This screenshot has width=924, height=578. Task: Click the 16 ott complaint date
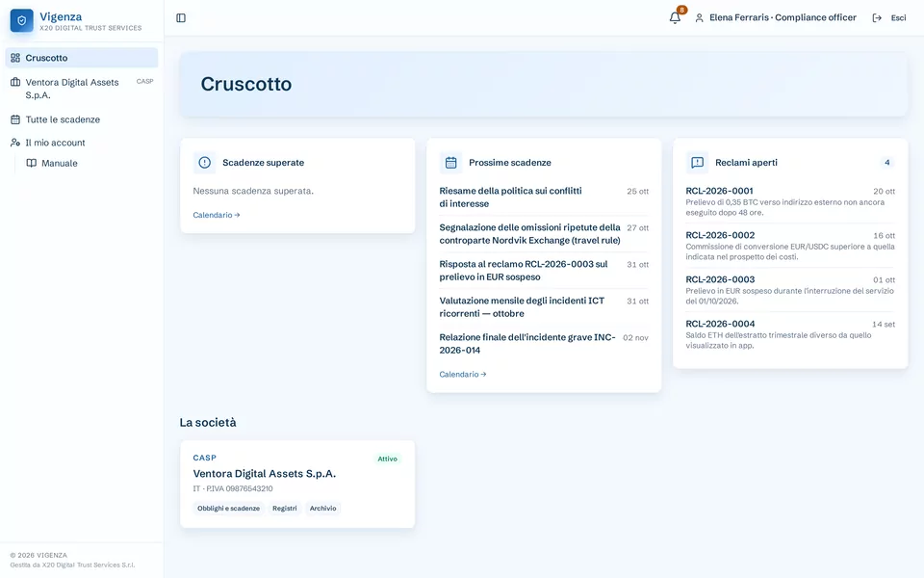point(884,235)
